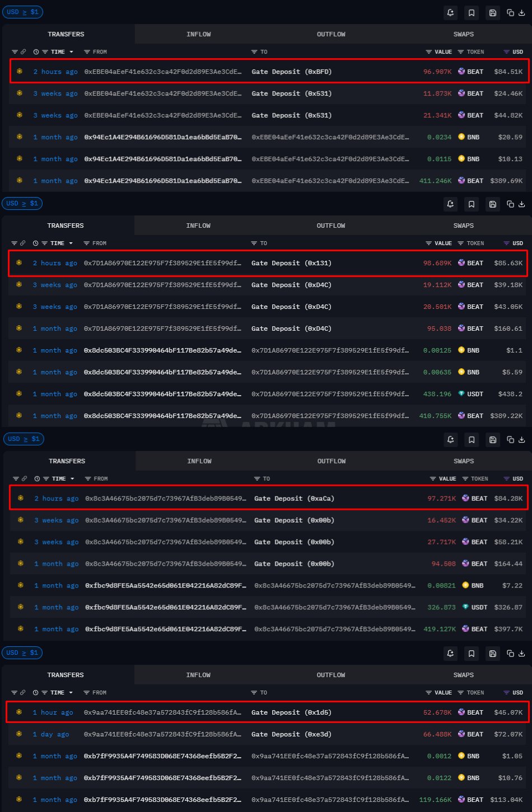Click BNB chain icon on the 96.907K BEAT row
532x812 pixels.
pos(20,71)
